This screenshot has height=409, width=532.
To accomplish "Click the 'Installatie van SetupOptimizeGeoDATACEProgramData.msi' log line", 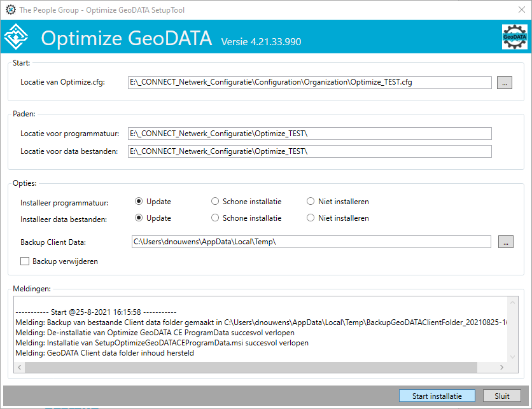I will tap(162, 342).
